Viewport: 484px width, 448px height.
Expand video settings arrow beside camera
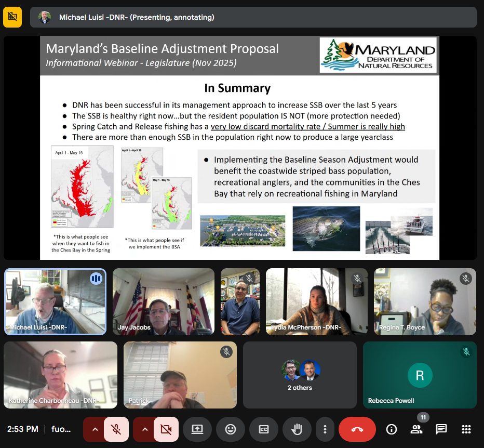145,429
